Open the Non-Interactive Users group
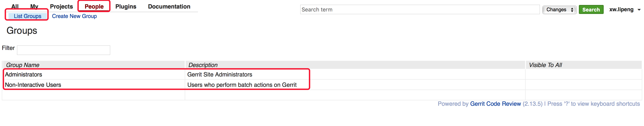Viewport: 644px width, 126px height. pos(33,85)
